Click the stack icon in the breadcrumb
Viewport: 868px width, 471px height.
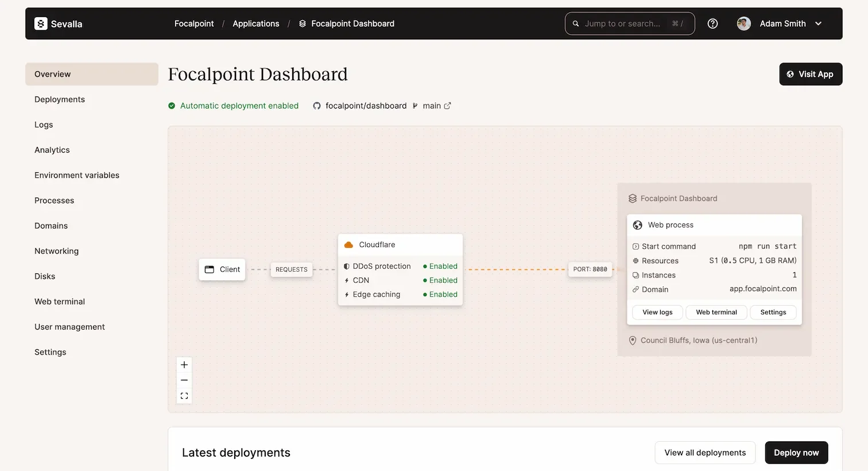point(303,24)
